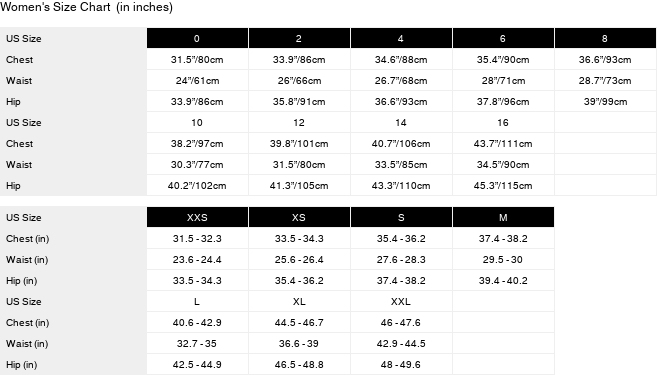Click the size 0 column header
The height and width of the screenshot is (375, 657).
tap(197, 38)
